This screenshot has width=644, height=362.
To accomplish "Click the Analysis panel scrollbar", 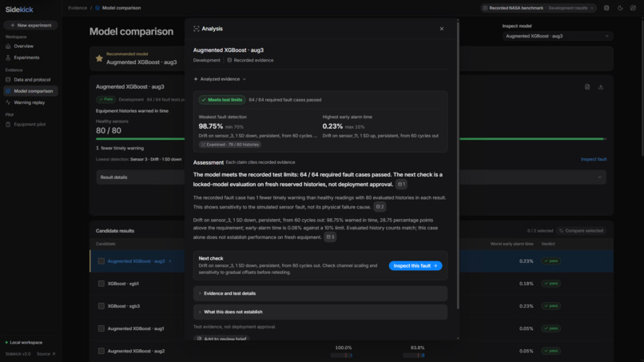I will point(458,165).
